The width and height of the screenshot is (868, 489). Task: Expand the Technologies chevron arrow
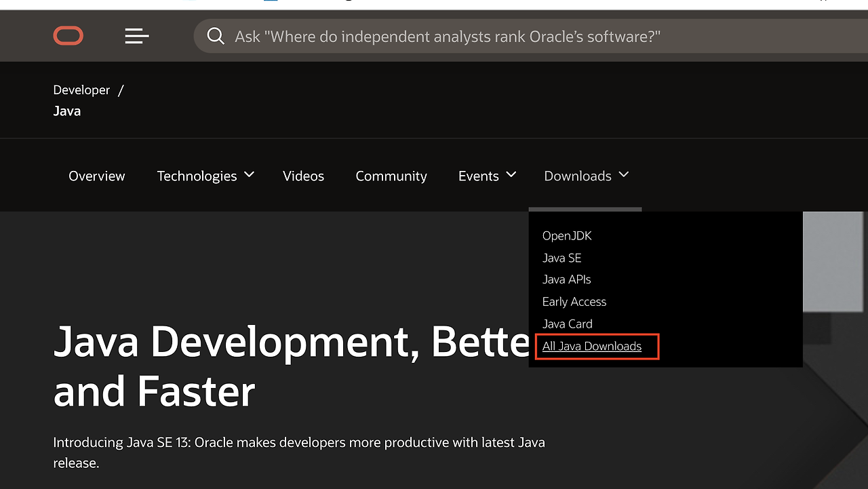click(x=249, y=175)
